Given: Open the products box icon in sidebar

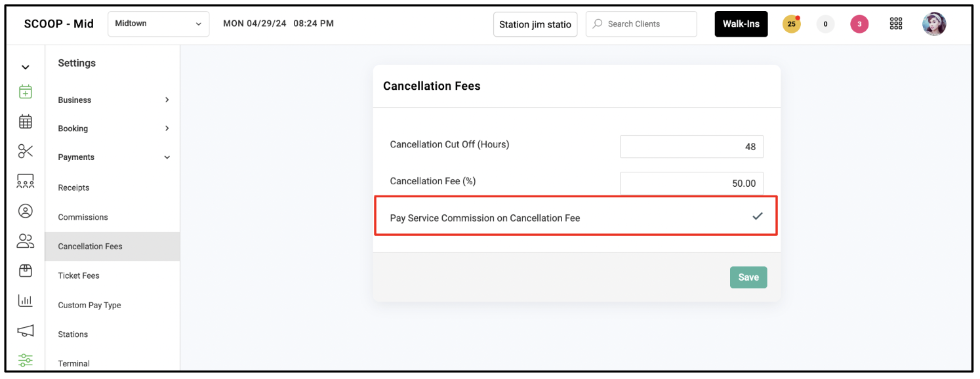Looking at the screenshot, I should (25, 271).
